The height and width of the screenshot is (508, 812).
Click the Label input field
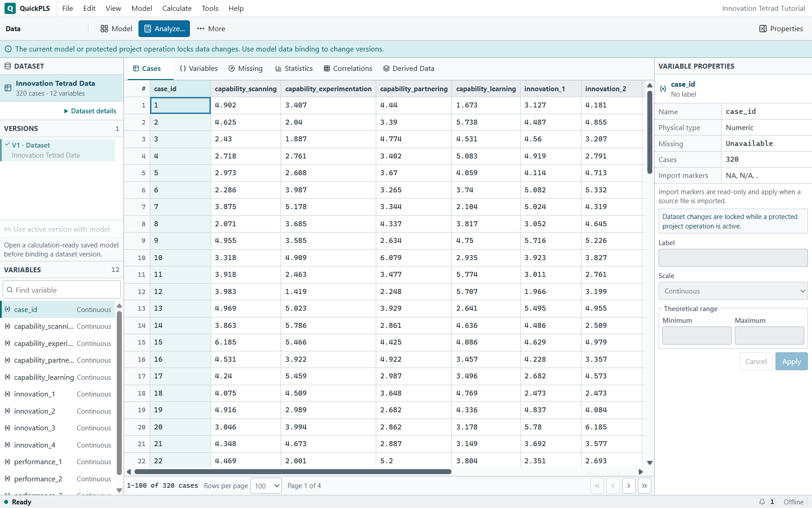point(733,258)
